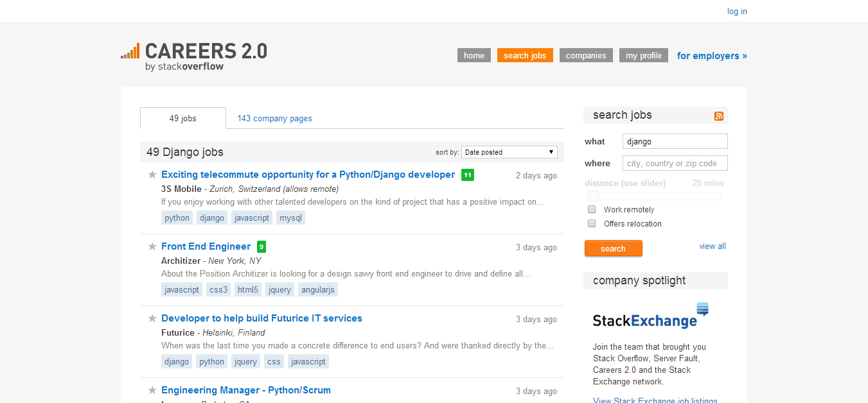
Task: Select the javascript tag on the Architizer job
Action: [182, 290]
